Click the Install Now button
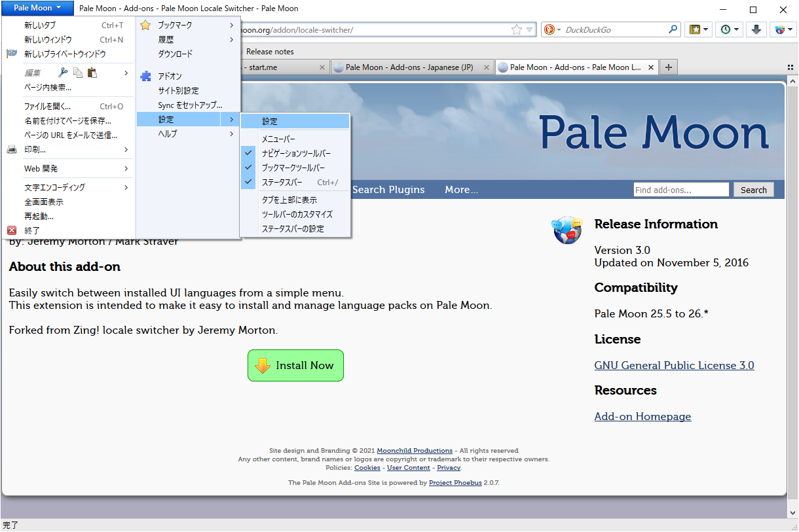 [x=295, y=365]
